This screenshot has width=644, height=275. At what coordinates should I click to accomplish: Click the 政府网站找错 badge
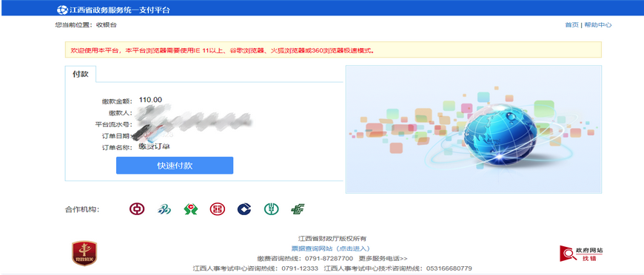pos(581,254)
